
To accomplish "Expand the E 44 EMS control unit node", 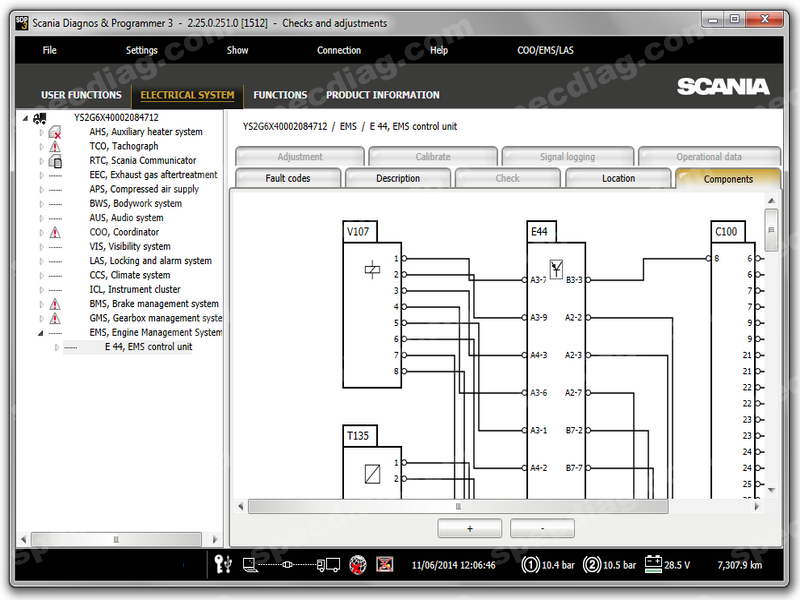I will tap(56, 348).
